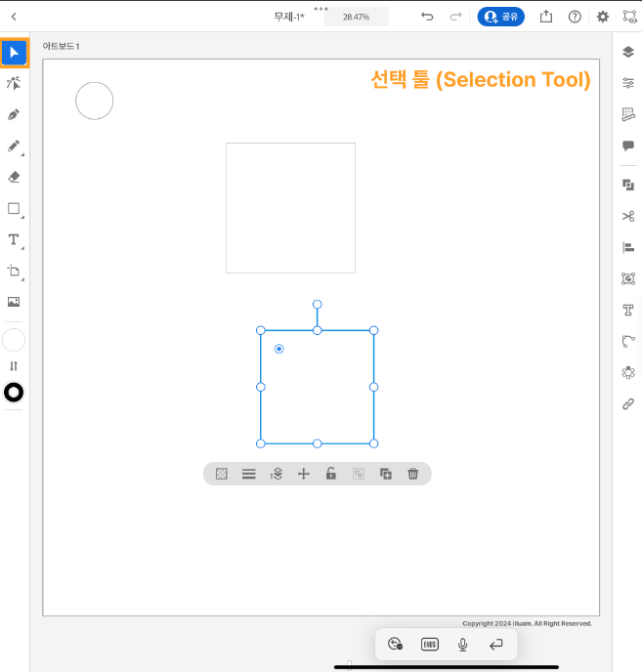642x672 pixels.
Task: Open the Repeat panel icon
Action: [628, 278]
